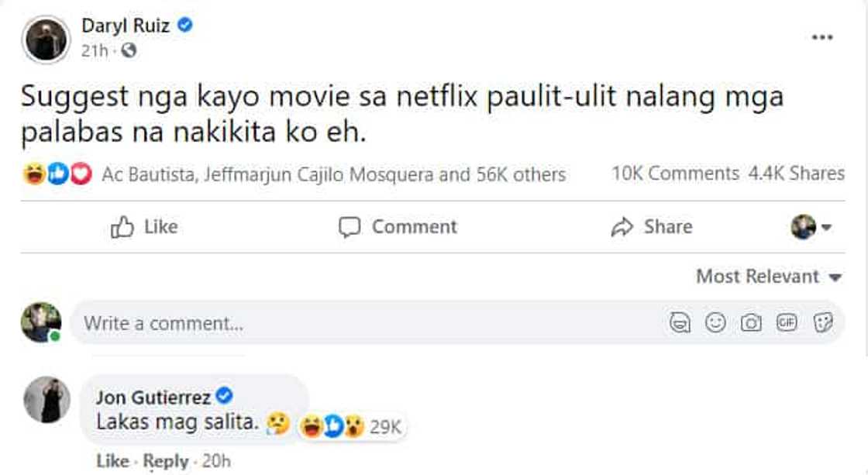Open Jon Gutierrez's profile name link
The width and height of the screenshot is (868, 475).
click(153, 398)
